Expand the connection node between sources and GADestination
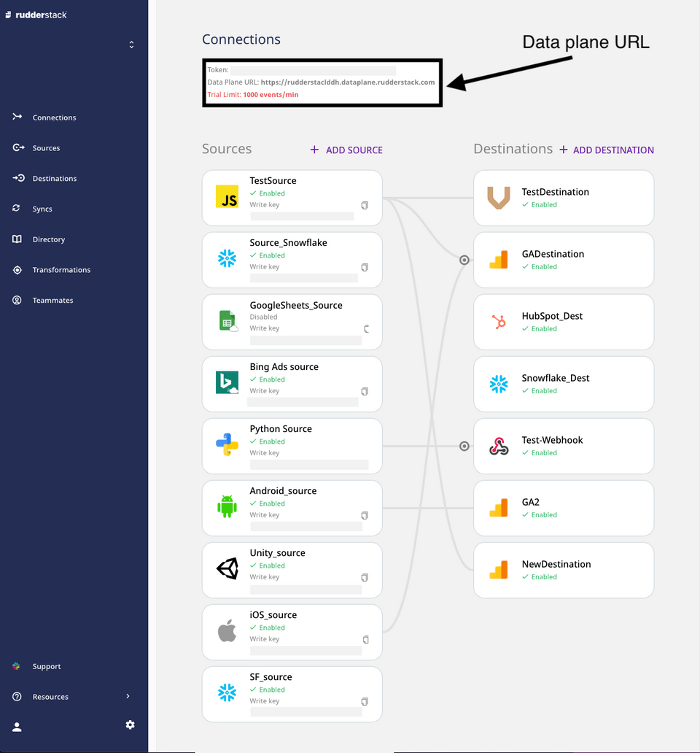Screen dimensions: 700x753 [464, 259]
